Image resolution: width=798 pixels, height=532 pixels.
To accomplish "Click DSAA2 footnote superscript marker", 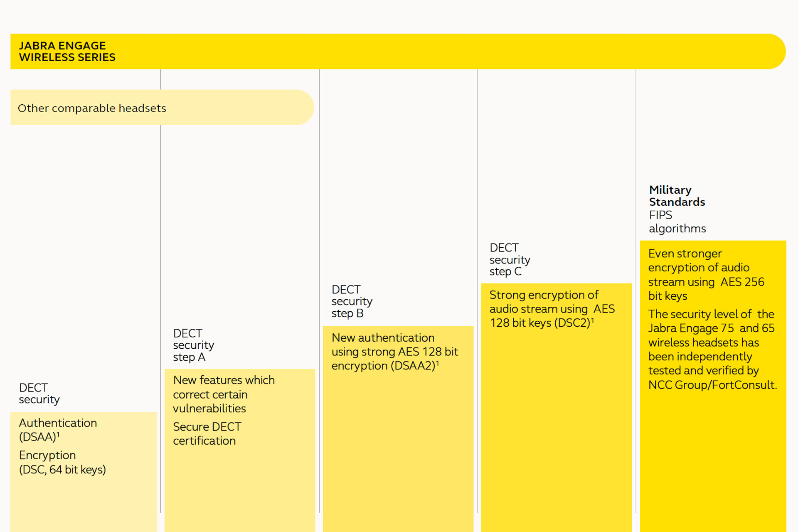I will pos(438,363).
